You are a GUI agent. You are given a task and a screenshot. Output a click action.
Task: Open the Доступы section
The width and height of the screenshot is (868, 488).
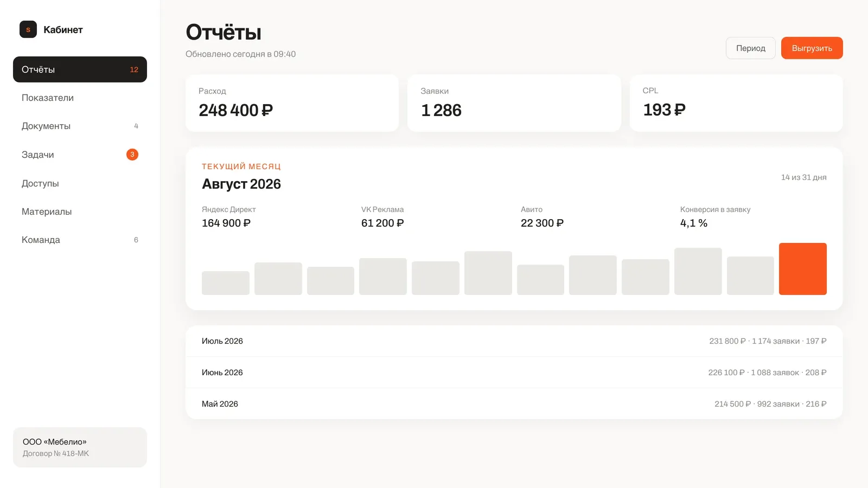[x=80, y=183]
